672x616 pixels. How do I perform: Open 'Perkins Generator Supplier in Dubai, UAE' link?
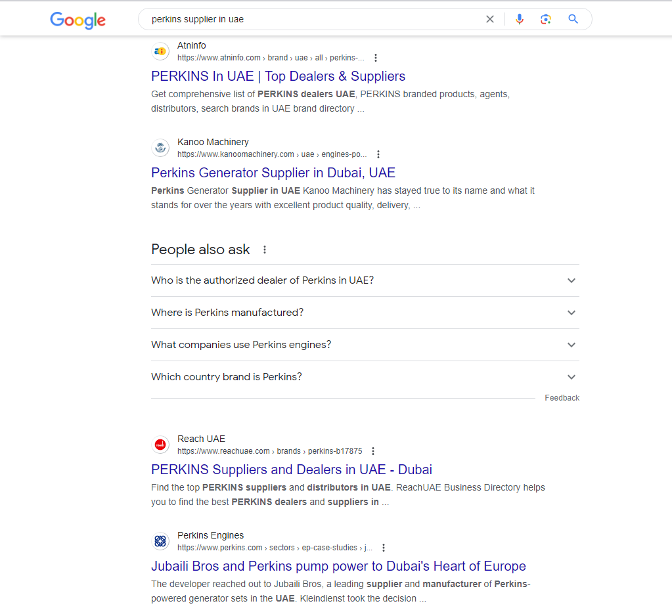(x=273, y=173)
